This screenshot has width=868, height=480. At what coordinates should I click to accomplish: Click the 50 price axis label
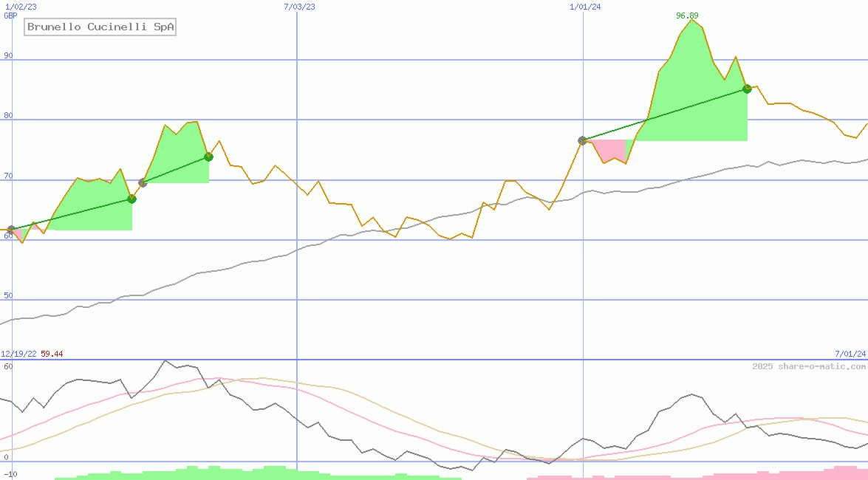pos(9,295)
